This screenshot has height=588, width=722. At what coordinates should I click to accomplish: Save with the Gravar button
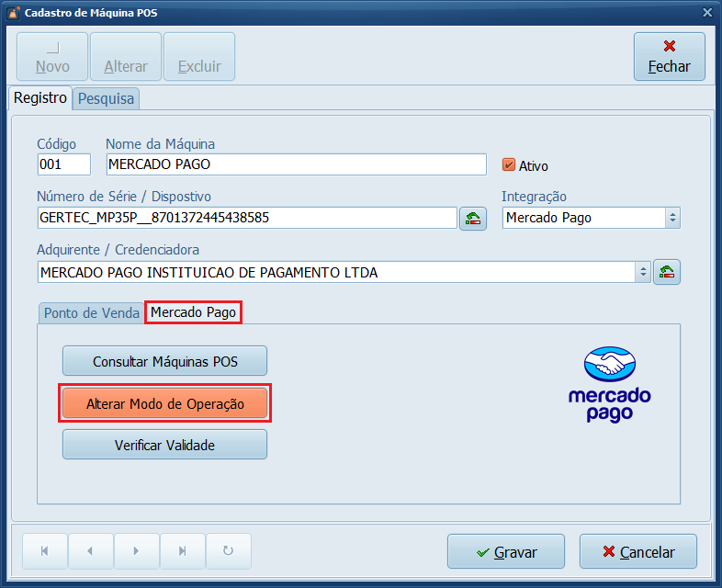[x=506, y=551]
